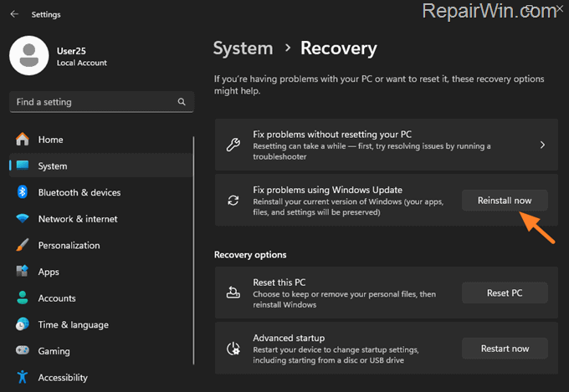Click the Time & language globe icon
The width and height of the screenshot is (569, 392).
[x=22, y=324]
